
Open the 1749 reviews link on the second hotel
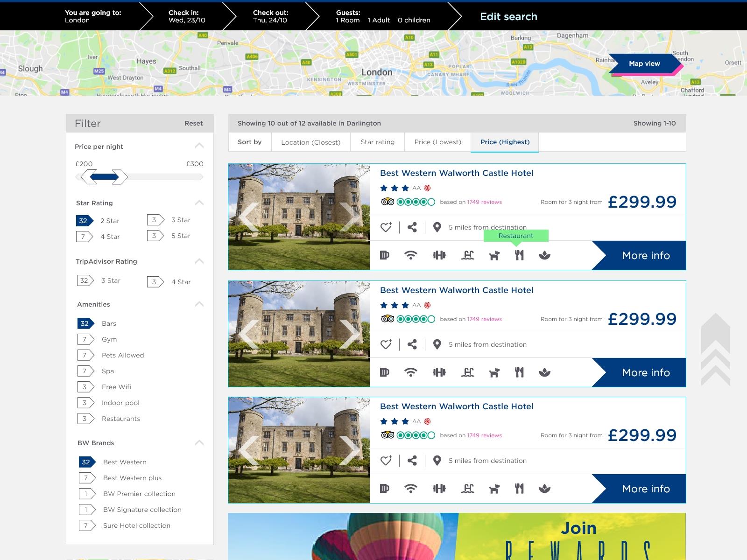click(484, 319)
